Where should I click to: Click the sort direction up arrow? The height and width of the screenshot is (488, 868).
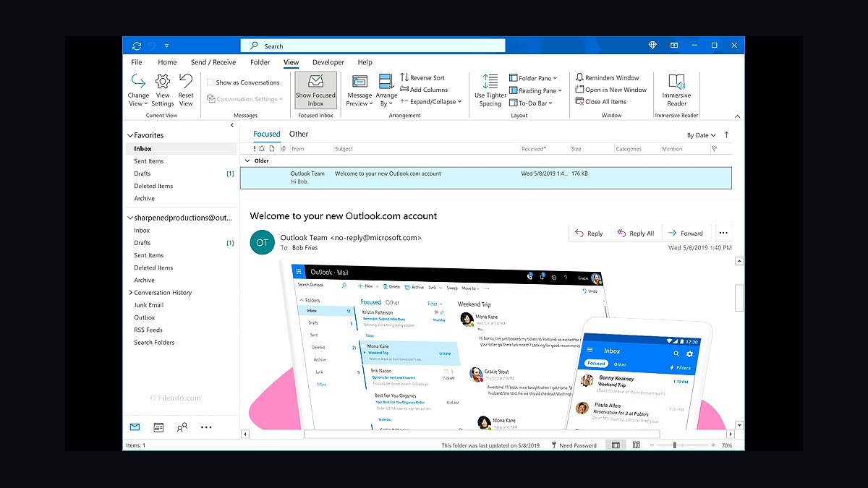(x=726, y=135)
